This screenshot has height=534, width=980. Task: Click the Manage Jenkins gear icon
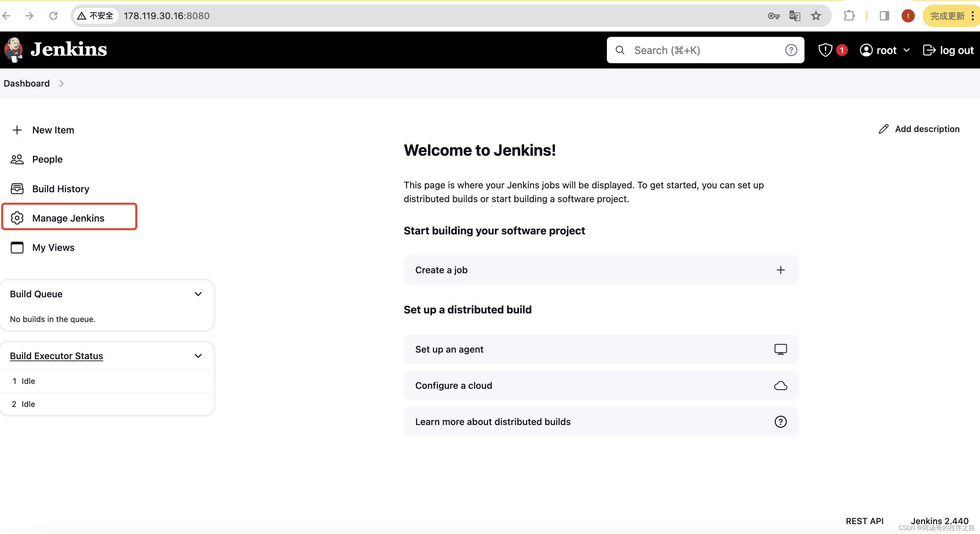(17, 218)
